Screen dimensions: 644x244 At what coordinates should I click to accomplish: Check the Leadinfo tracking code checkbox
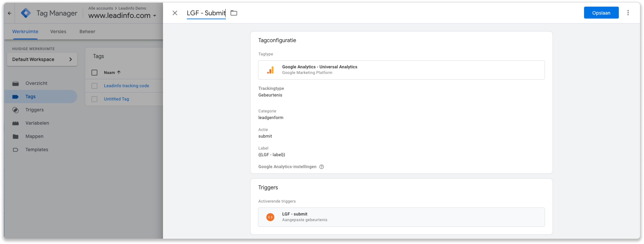coord(94,86)
